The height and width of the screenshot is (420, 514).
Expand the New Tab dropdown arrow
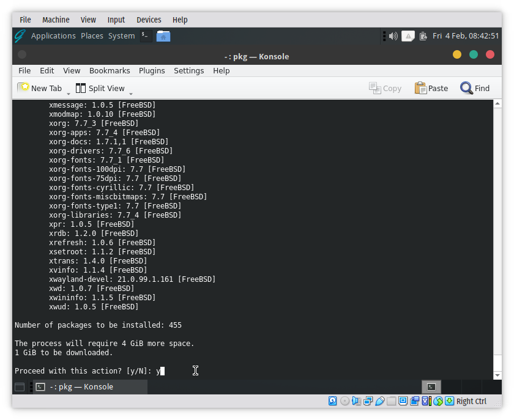(69, 93)
